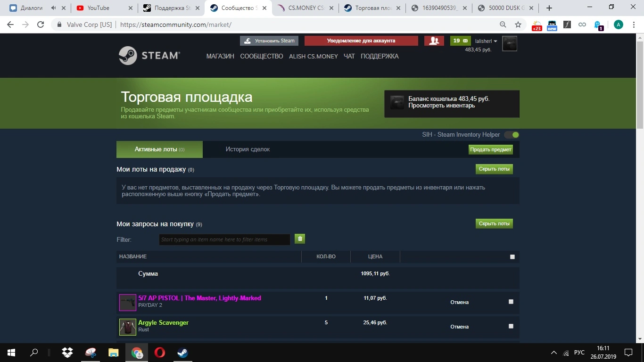Check the box for Argyle Scavenger order
The image size is (644, 362).
pyautogui.click(x=511, y=326)
